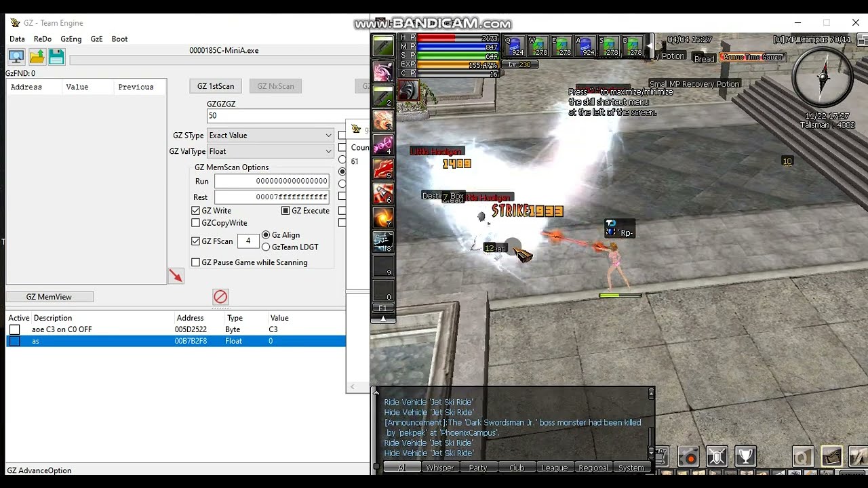Open the GZ ValType Float dropdown
Image resolution: width=868 pixels, height=488 pixels.
[x=270, y=151]
